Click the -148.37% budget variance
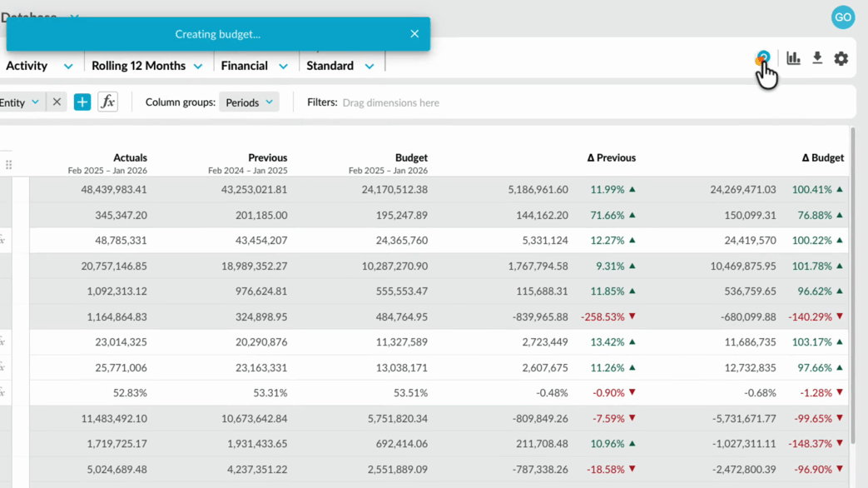The width and height of the screenshot is (868, 488). 810,444
